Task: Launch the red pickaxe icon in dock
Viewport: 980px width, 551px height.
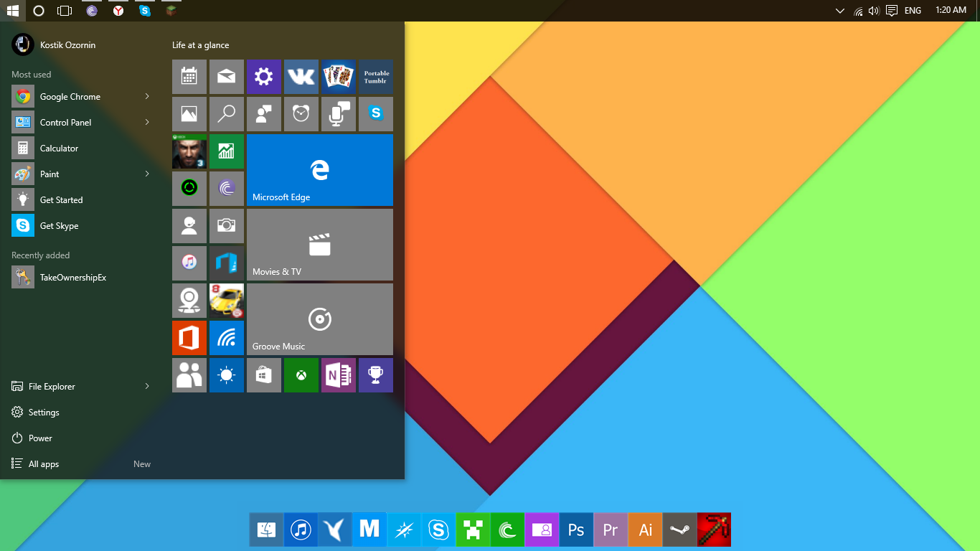Action: point(714,529)
